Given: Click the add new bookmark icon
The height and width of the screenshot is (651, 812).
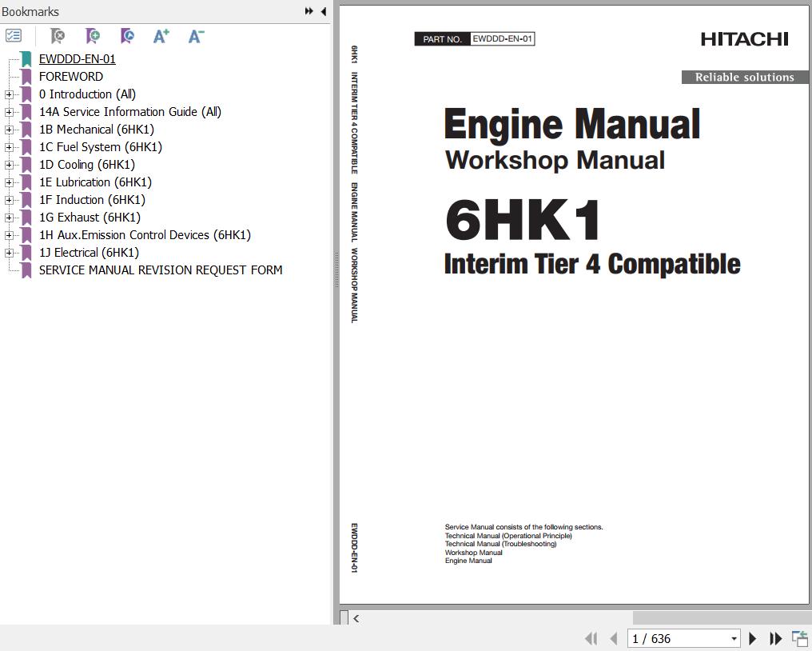Looking at the screenshot, I should coord(93,36).
